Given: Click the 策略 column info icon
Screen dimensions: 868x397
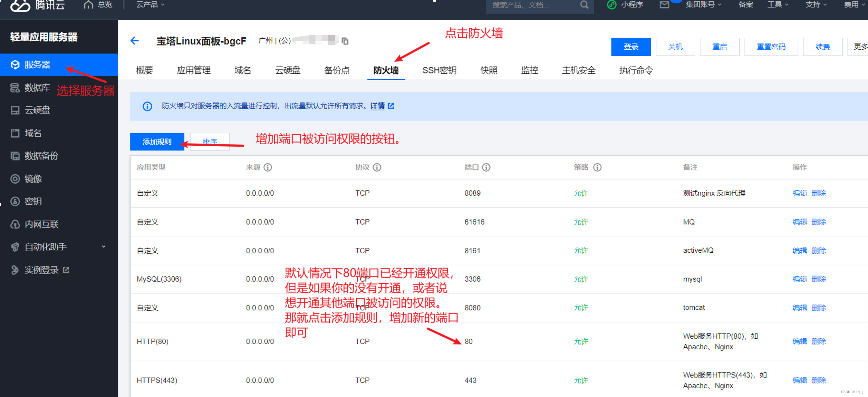Looking at the screenshot, I should 597,167.
